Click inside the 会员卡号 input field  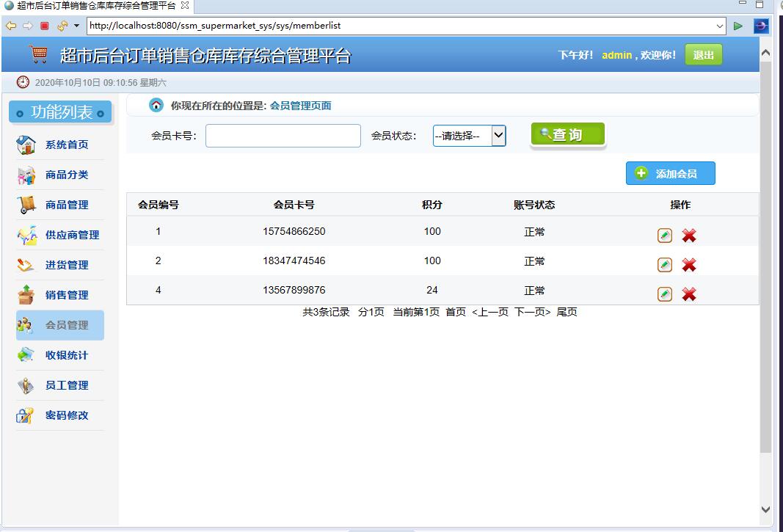pos(283,135)
